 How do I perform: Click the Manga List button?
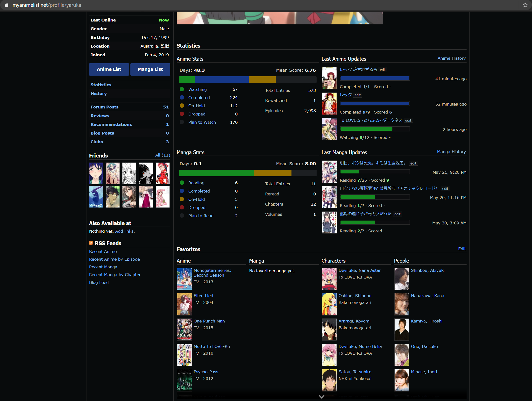point(150,69)
